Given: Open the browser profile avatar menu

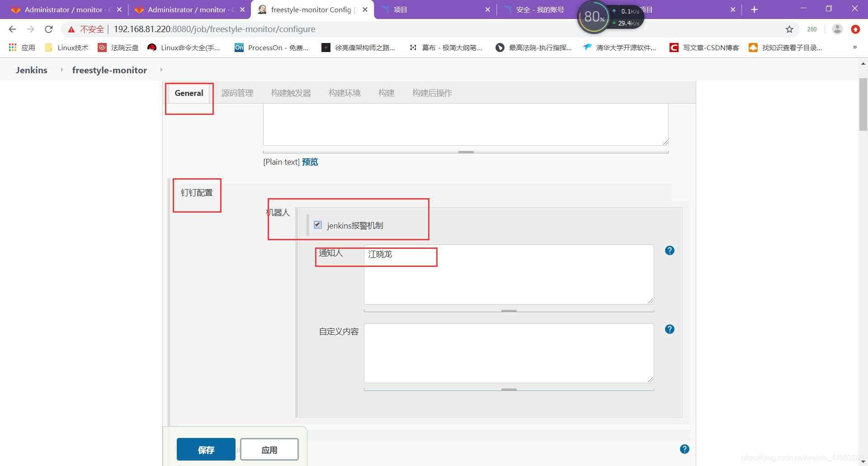Looking at the screenshot, I should tap(837, 29).
